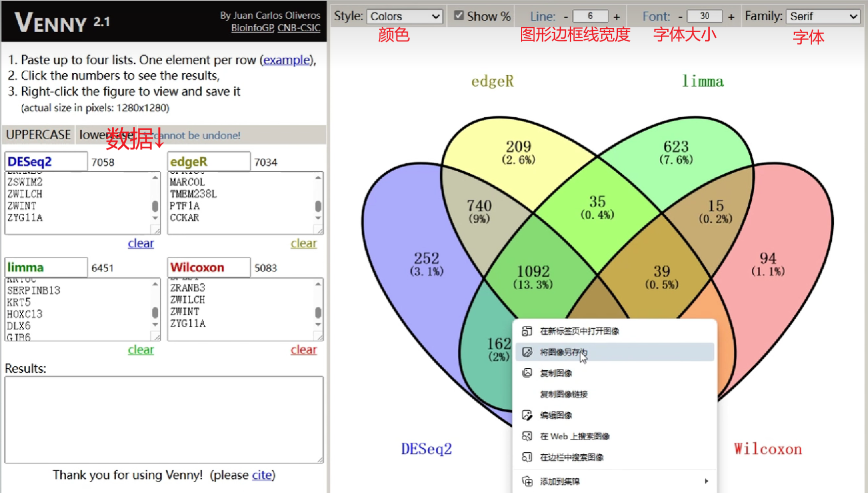
Task: Clear the limma list
Action: point(141,349)
